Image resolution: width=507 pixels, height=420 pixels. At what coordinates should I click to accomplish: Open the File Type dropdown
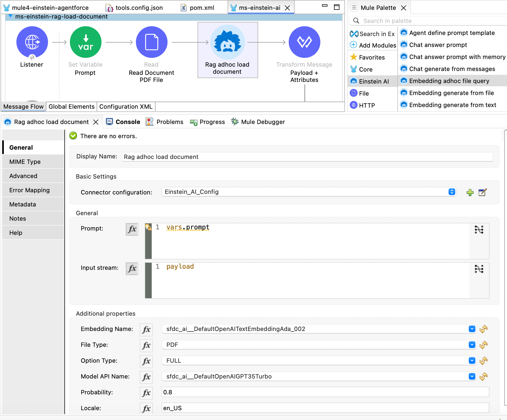(472, 345)
